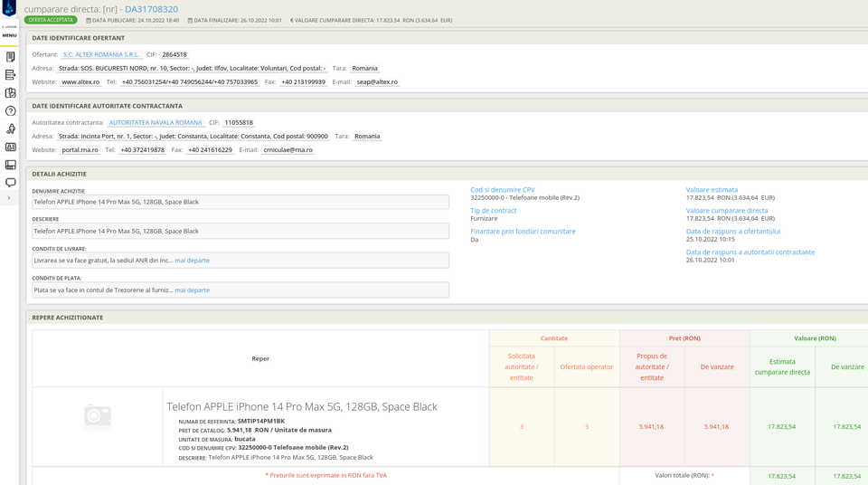Click supplier phone numbers value
This screenshot has width=868, height=485.
(x=190, y=82)
